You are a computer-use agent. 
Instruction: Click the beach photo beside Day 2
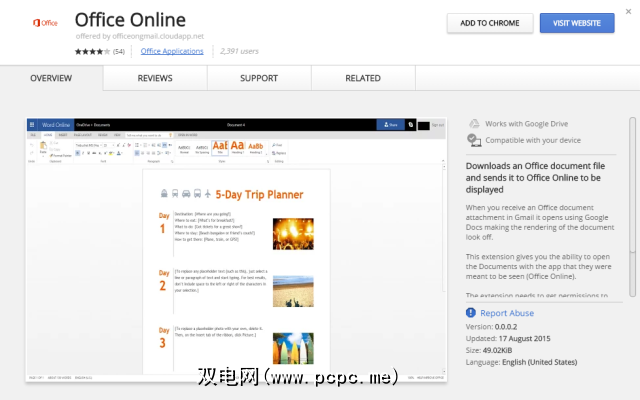pyautogui.click(x=293, y=291)
